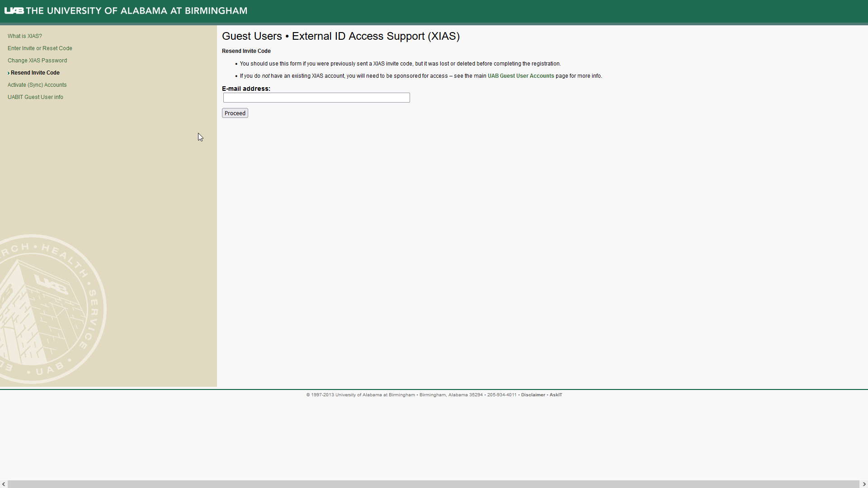Click the Proceed button
This screenshot has height=488, width=868.
235,113
